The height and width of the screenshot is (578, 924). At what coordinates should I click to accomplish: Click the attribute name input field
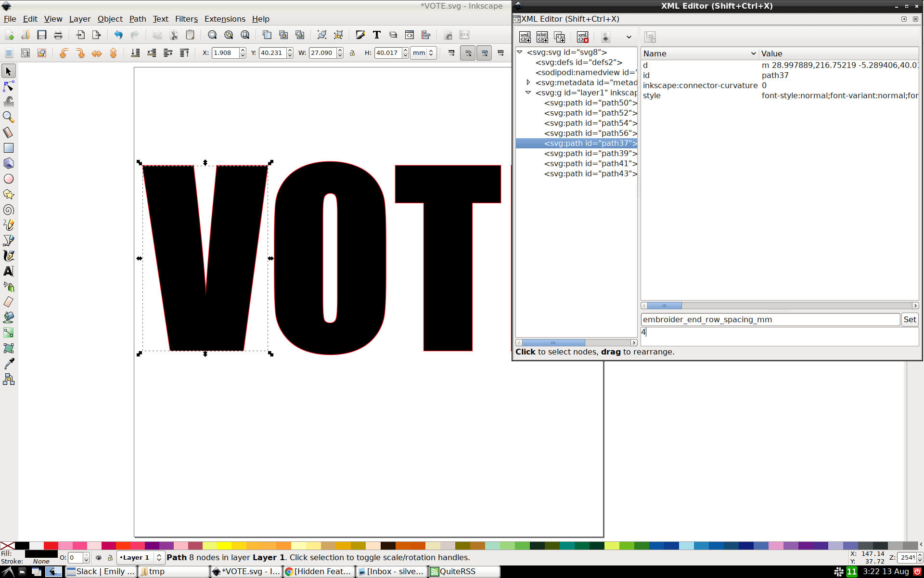[x=770, y=319]
